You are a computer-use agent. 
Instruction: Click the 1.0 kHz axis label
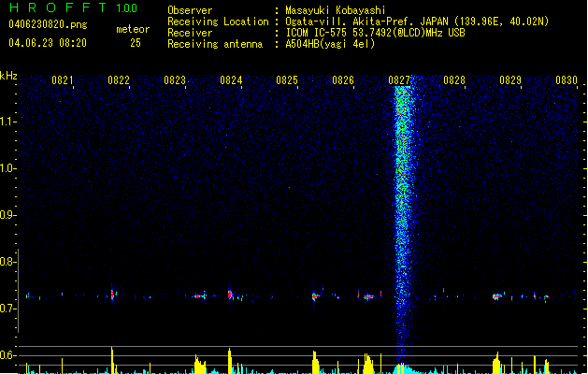tap(7, 168)
